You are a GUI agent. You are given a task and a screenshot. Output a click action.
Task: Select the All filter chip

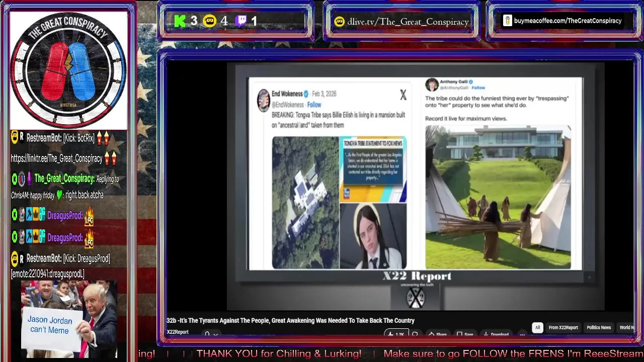tap(537, 327)
